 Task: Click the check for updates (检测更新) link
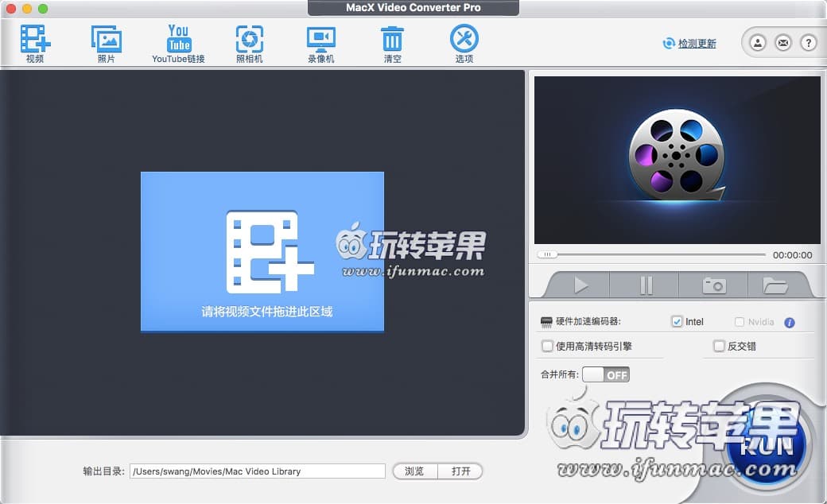[697, 44]
